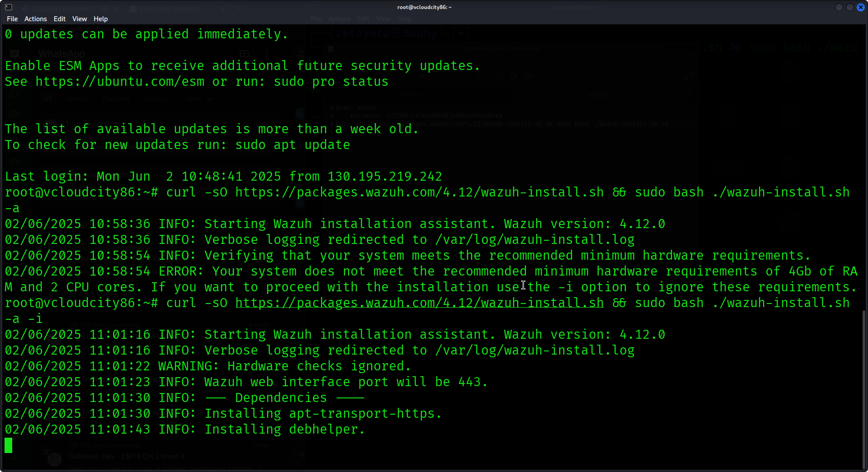Viewport: 868px width, 472px height.
Task: Click the Last login line IP 130.195.219.242
Action: coord(385,177)
